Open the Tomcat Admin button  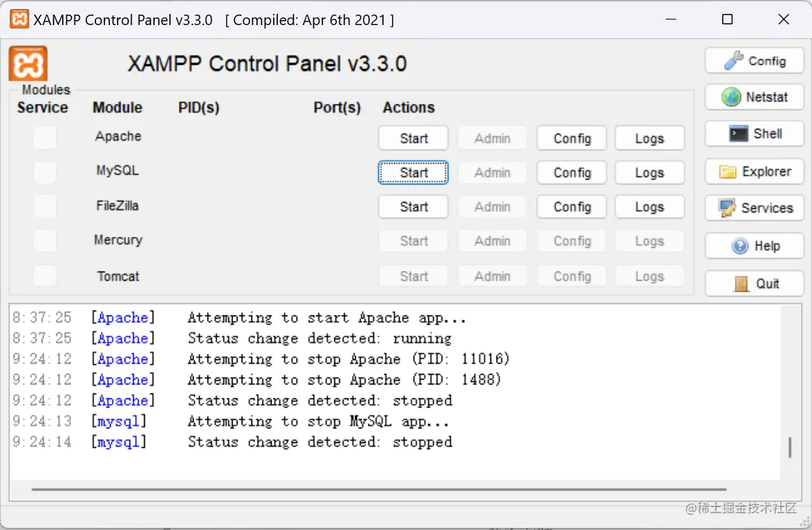tap(492, 276)
